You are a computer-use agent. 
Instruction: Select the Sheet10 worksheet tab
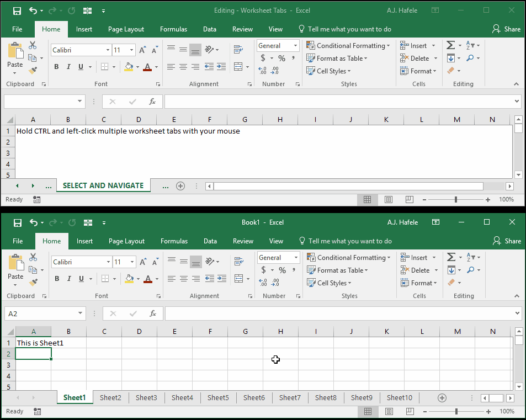pyautogui.click(x=399, y=398)
